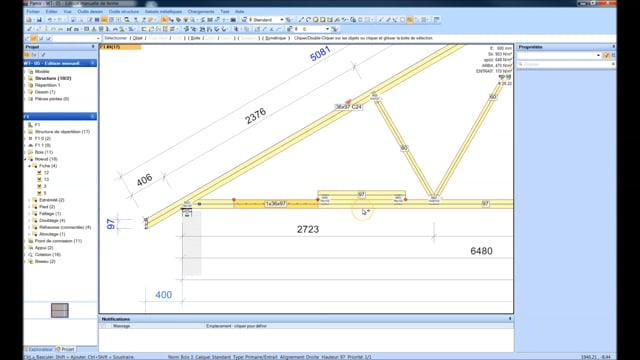This screenshot has height=360, width=640.
Task: Select Structure de répartition (17) in tree
Action: coord(62,132)
